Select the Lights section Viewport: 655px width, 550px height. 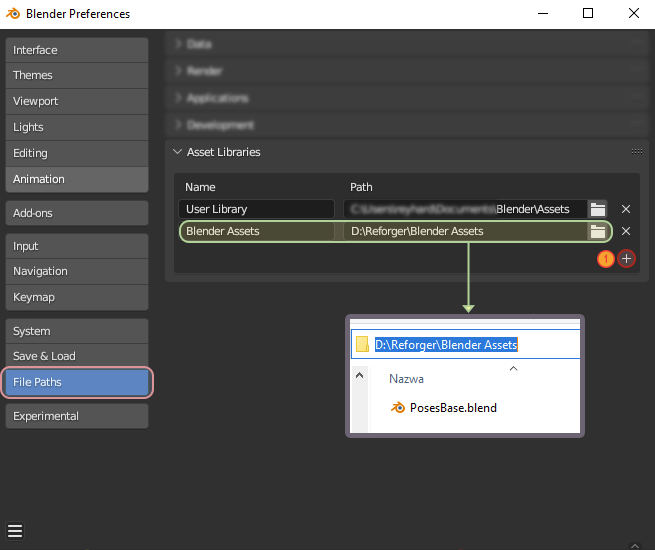coord(77,127)
